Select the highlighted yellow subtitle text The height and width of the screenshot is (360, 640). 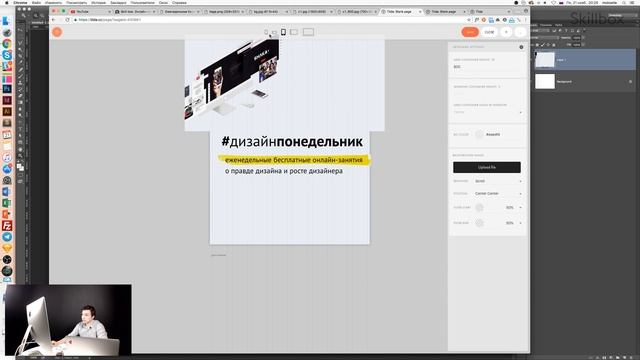click(294, 160)
